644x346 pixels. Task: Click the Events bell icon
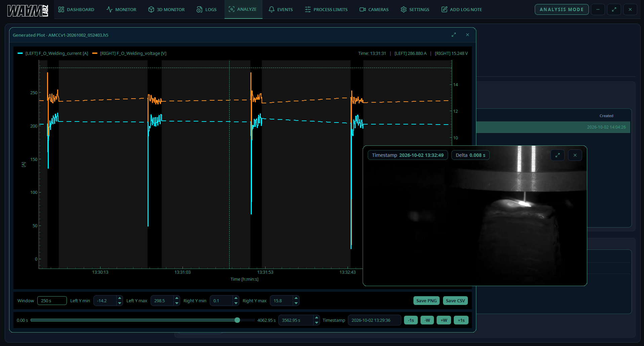(x=272, y=9)
